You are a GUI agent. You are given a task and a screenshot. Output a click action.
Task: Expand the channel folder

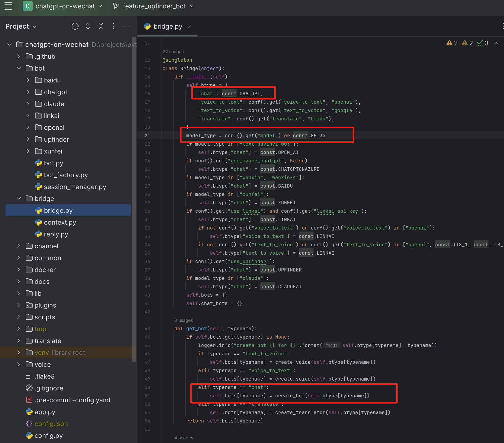tap(19, 246)
